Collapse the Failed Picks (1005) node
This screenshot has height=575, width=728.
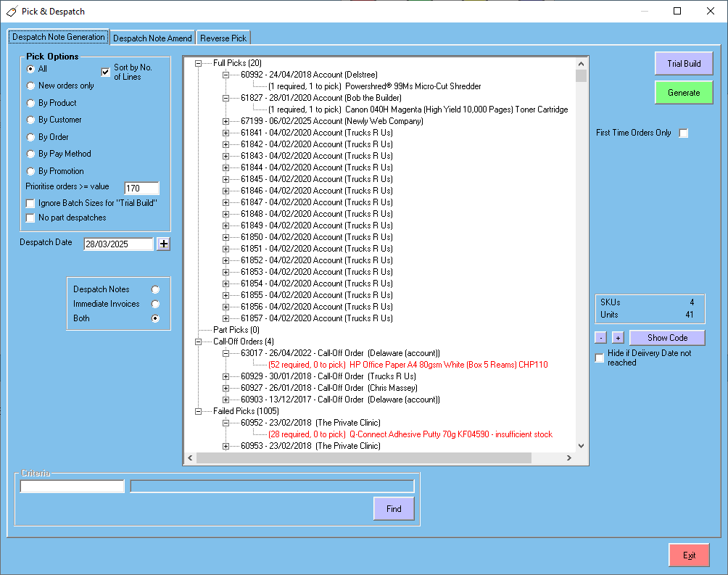point(199,411)
